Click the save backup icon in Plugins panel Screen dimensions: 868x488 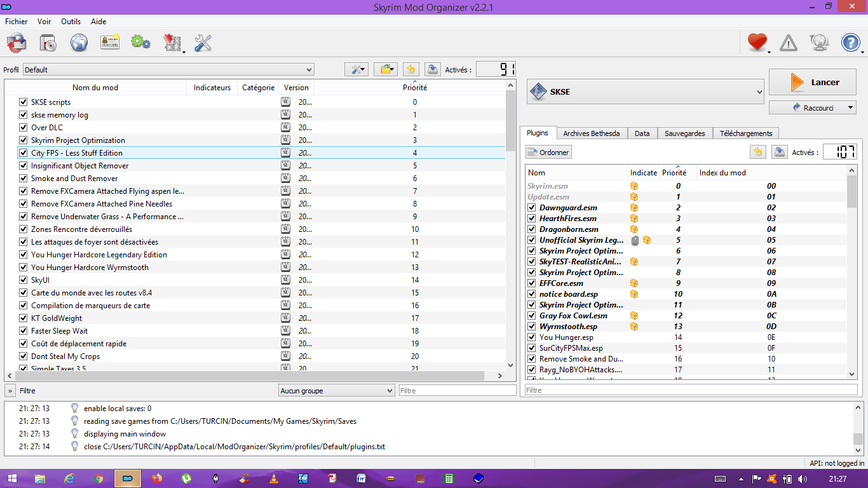[779, 152]
